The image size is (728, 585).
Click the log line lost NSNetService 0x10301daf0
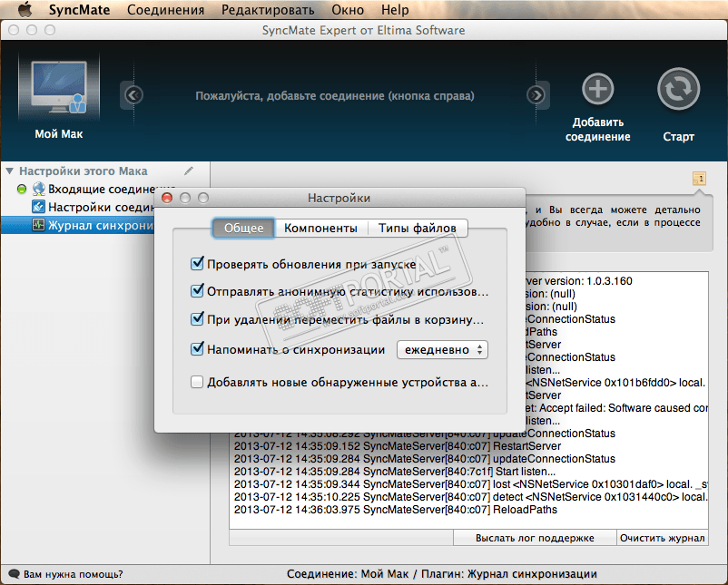click(471, 484)
